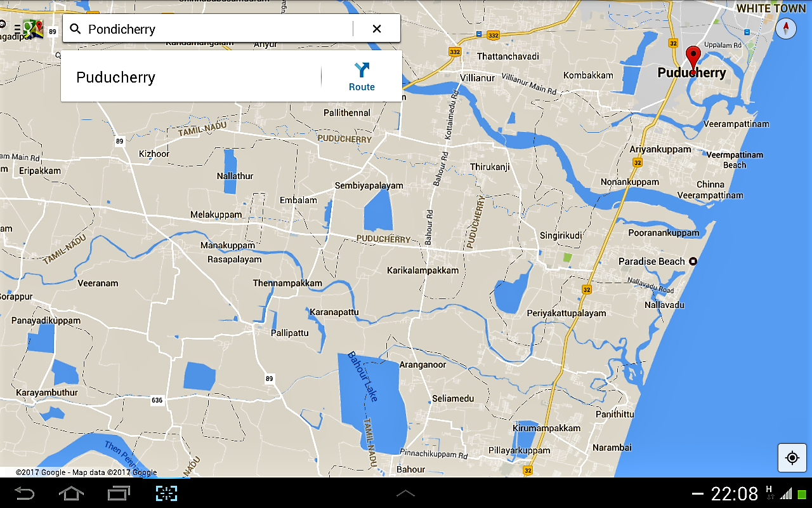Tap the battery indicator icon
Image resolution: width=812 pixels, height=508 pixels.
tap(802, 494)
